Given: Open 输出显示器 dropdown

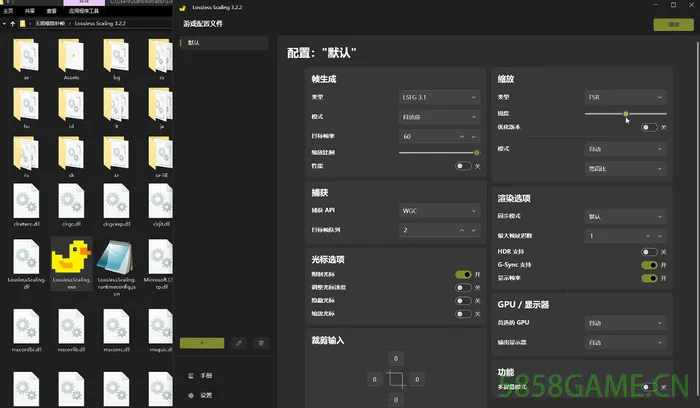Looking at the screenshot, I should tap(625, 342).
